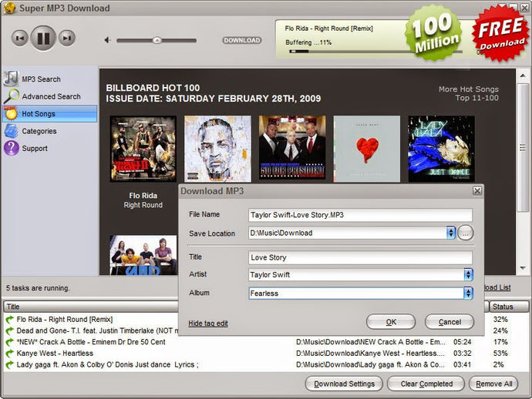Open the Top 11-100 link

click(476, 98)
